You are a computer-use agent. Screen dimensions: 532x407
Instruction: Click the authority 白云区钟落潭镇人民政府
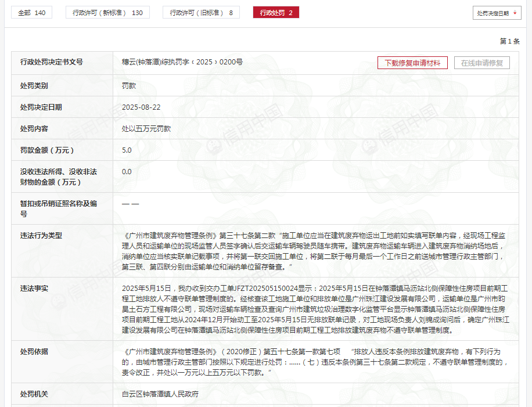point(160,394)
